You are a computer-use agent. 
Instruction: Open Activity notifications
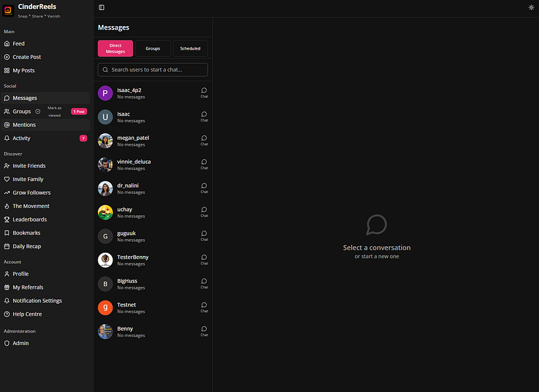click(45, 138)
